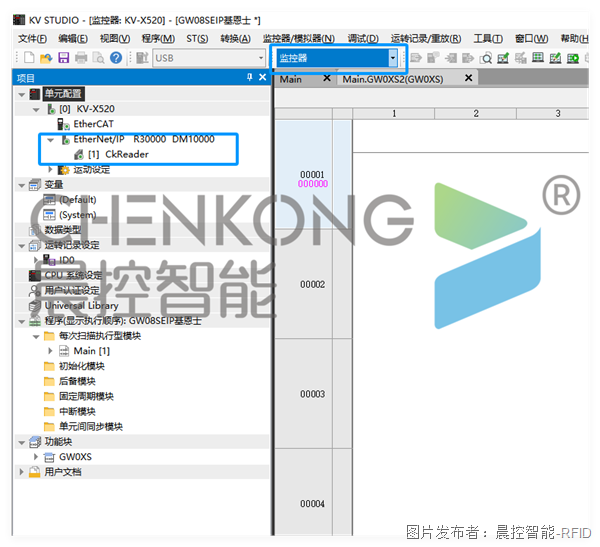Expand the GW0XS function block node

click(36, 456)
